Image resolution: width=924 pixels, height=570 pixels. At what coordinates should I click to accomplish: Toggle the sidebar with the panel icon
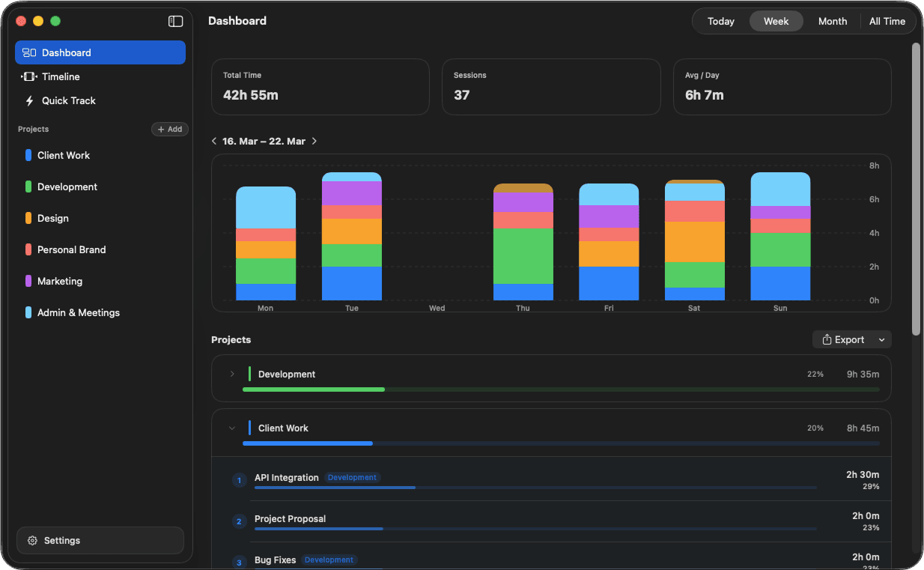175,21
